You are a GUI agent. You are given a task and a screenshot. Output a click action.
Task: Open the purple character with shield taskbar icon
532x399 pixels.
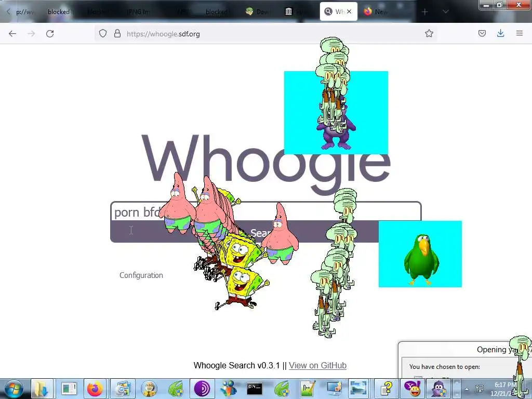(x=438, y=389)
